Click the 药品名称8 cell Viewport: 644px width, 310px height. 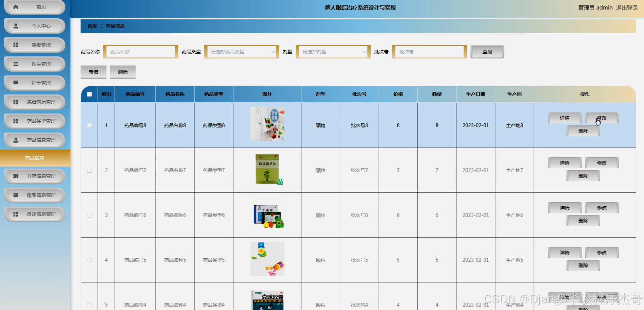[x=175, y=125]
